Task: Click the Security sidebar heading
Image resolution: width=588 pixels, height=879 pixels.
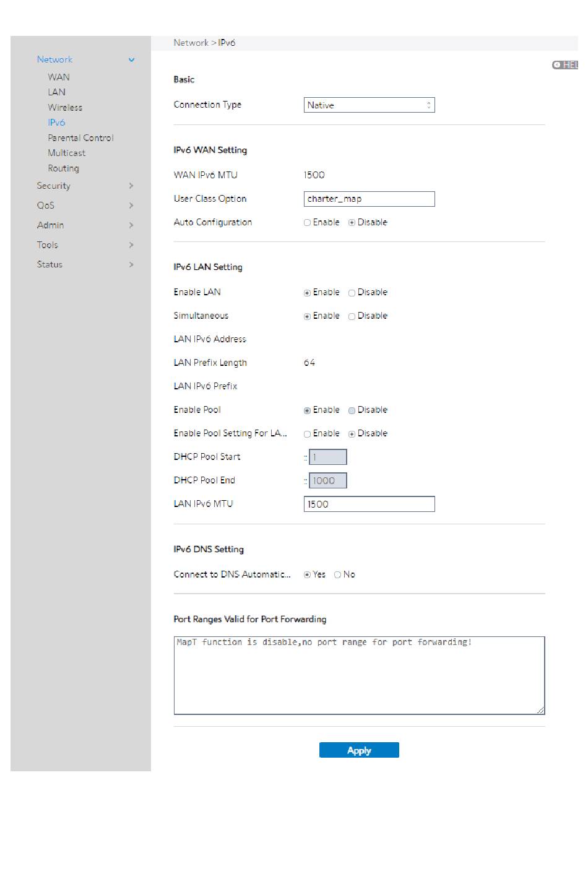Action: coord(53,186)
